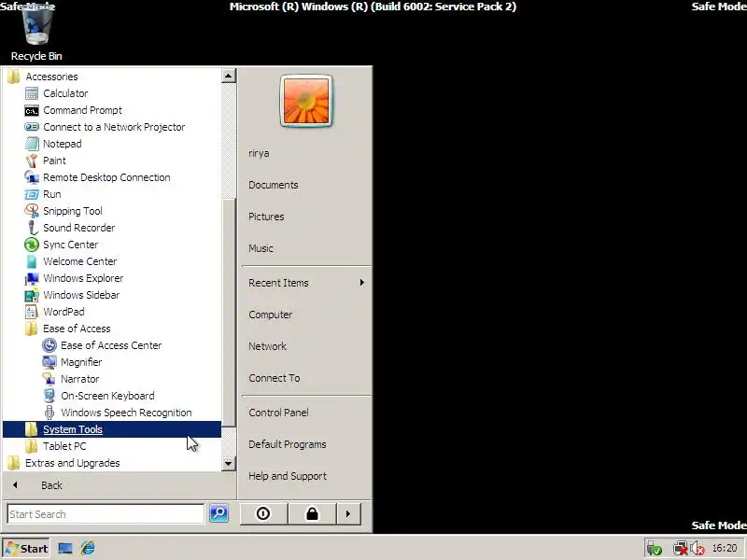
Task: Open Default Programs
Action: point(306,444)
